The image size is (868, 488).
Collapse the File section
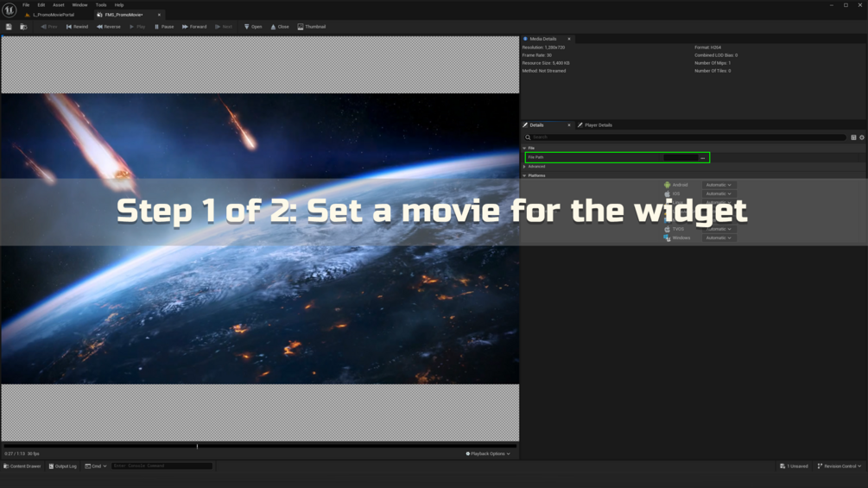(x=524, y=149)
